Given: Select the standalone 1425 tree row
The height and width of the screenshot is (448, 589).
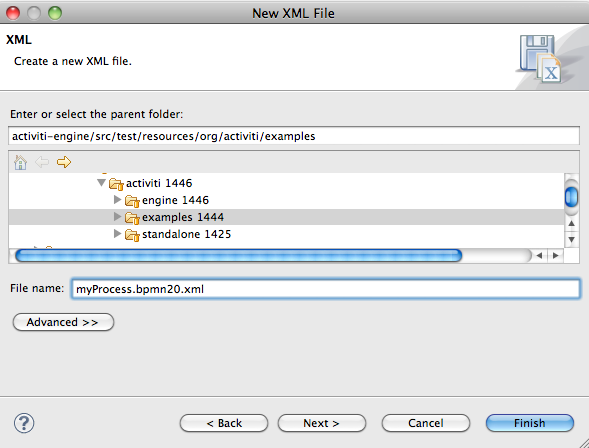Looking at the screenshot, I should (x=286, y=235).
